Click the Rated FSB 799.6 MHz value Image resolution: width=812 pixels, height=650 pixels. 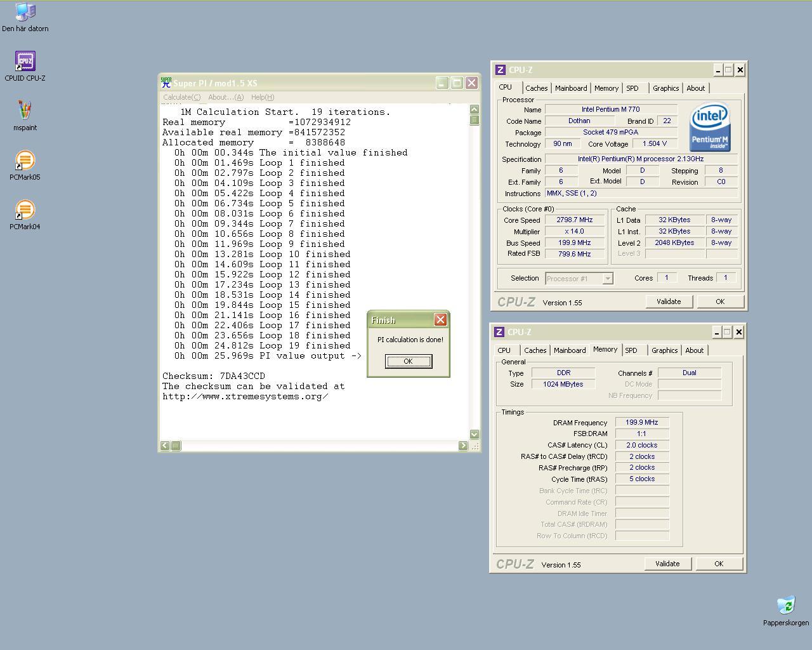click(574, 254)
